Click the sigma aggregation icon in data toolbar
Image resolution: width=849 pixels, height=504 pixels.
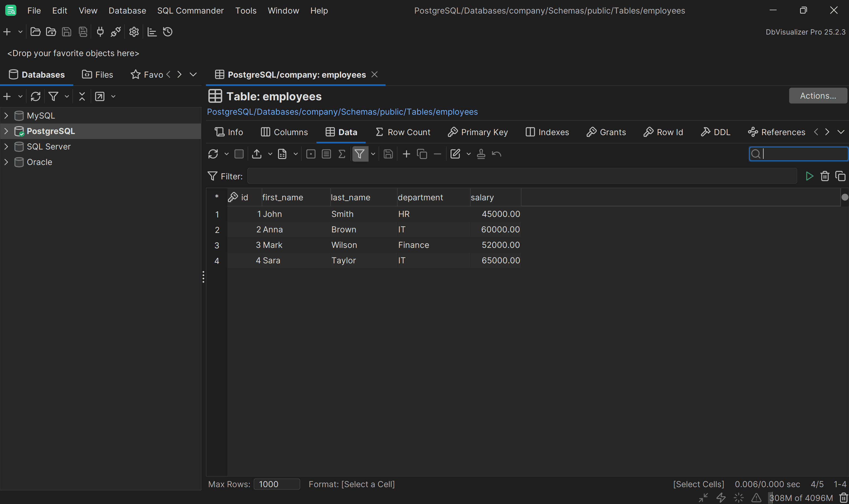[342, 154]
